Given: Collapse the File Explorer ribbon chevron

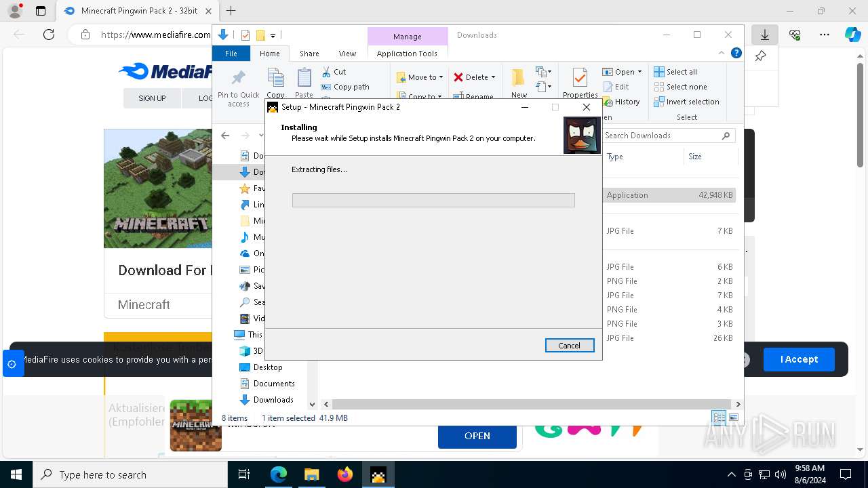Looking at the screenshot, I should [x=722, y=53].
